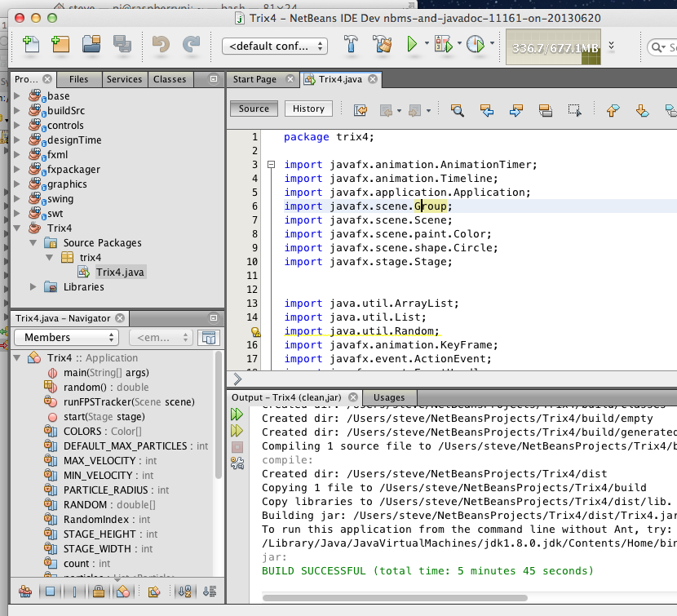
Task: Click the Open Project folder icon
Action: click(x=91, y=45)
